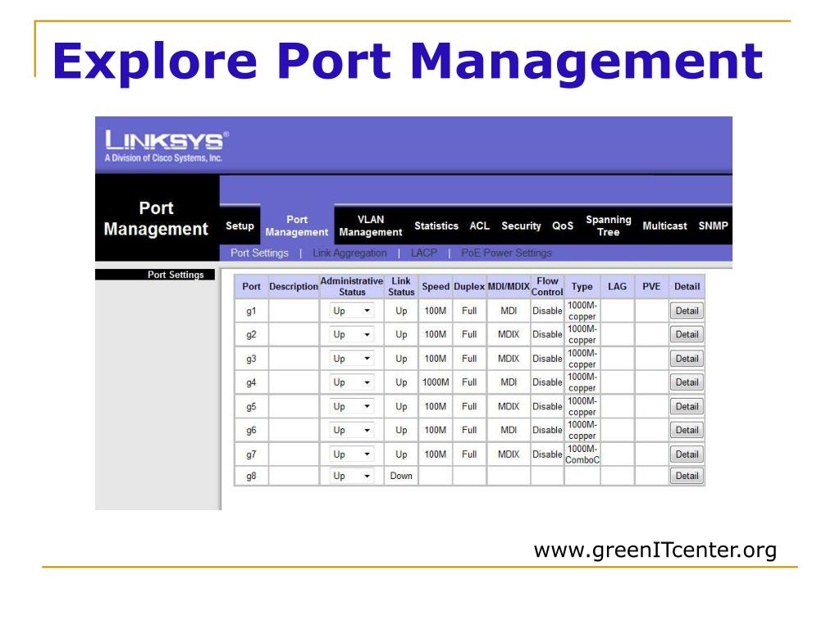
Task: Click port name g8 cell
Action: tap(251, 476)
